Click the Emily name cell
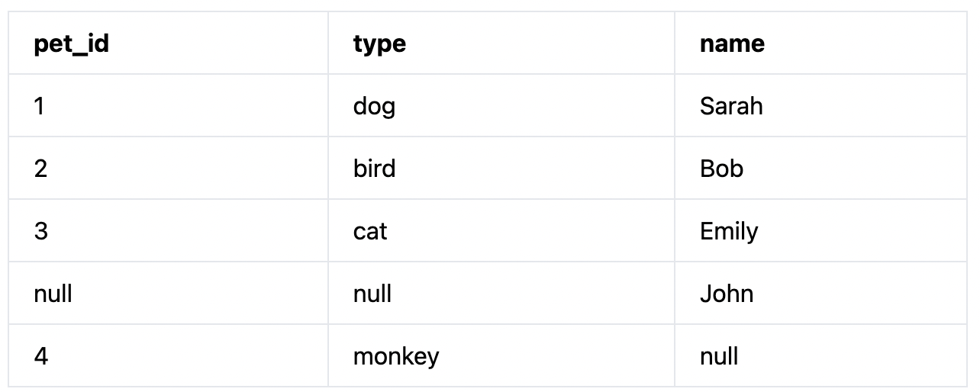980x392 pixels. point(820,230)
